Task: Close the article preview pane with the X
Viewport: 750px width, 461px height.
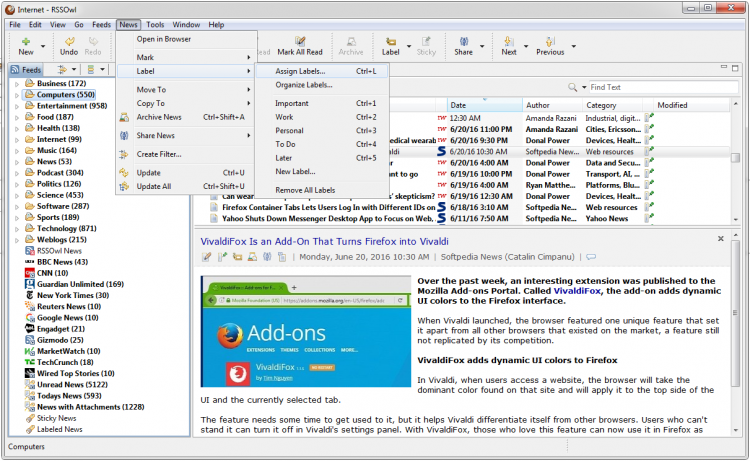Action: point(720,238)
